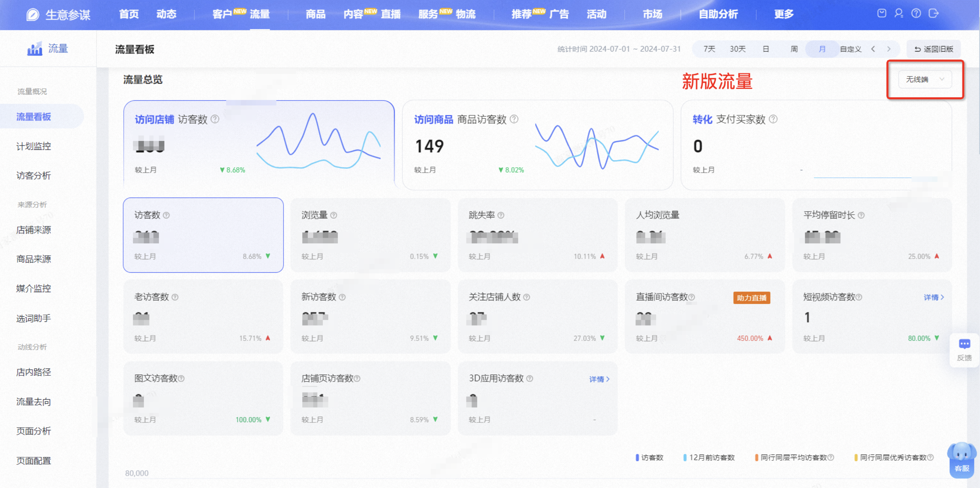
Task: Open the 活动 top navigation item
Action: (596, 14)
